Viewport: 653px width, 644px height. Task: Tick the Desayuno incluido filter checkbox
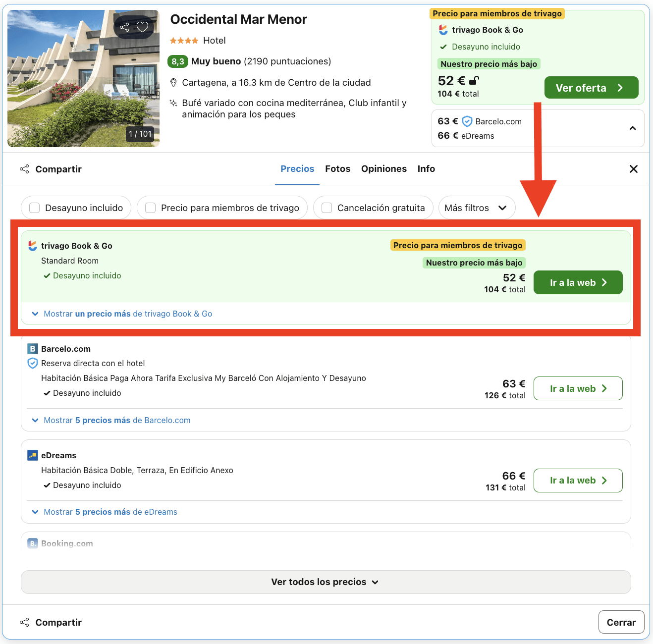coord(35,208)
